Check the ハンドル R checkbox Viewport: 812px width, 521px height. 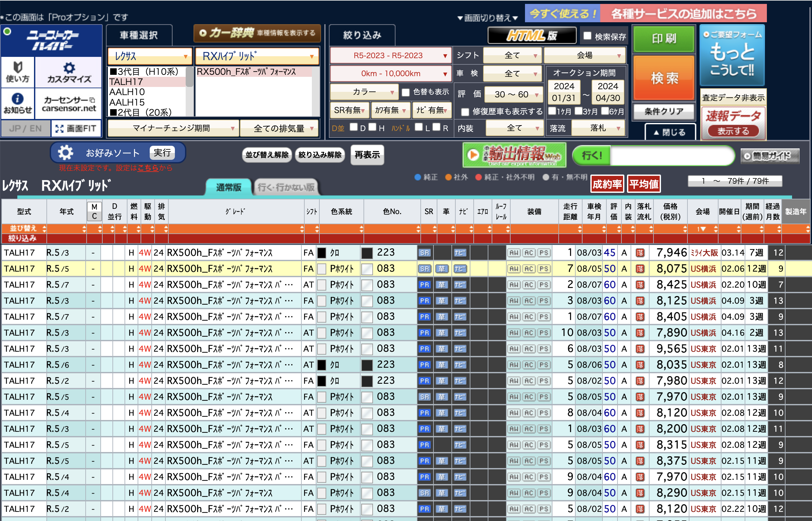(436, 127)
